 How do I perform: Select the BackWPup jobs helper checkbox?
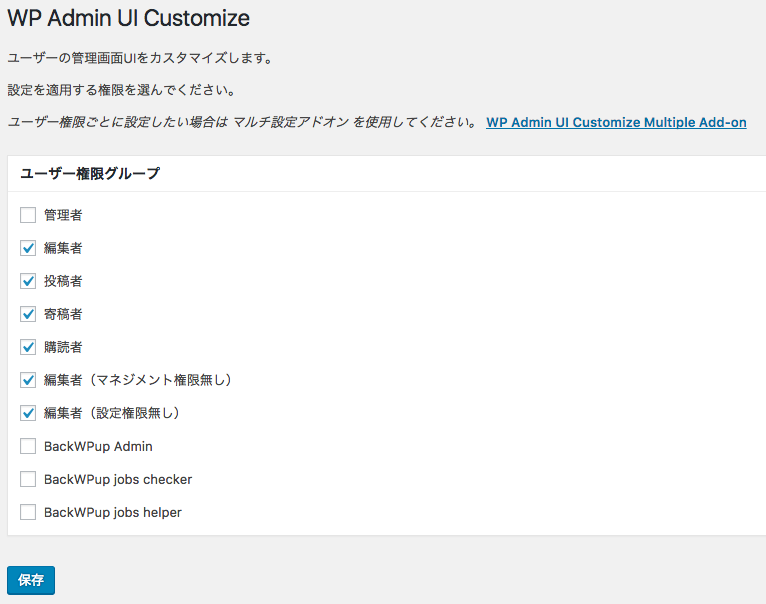[28, 512]
